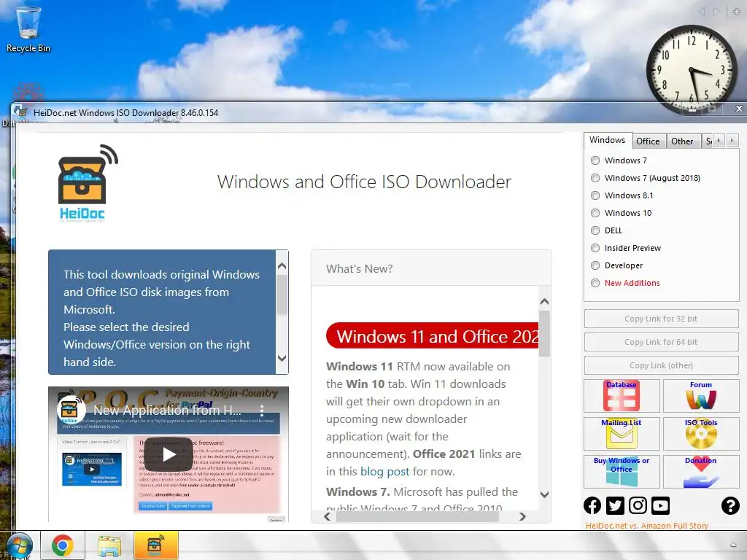This screenshot has width=747, height=560.
Task: Select the Windows 10 radio button
Action: click(595, 214)
